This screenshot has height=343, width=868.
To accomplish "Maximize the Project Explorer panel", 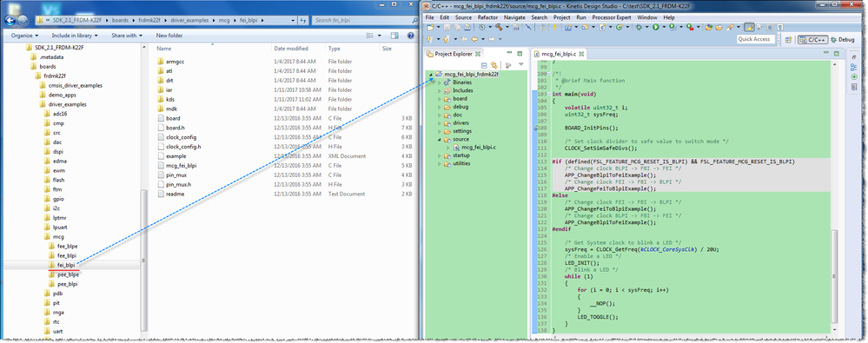I will pos(520,53).
